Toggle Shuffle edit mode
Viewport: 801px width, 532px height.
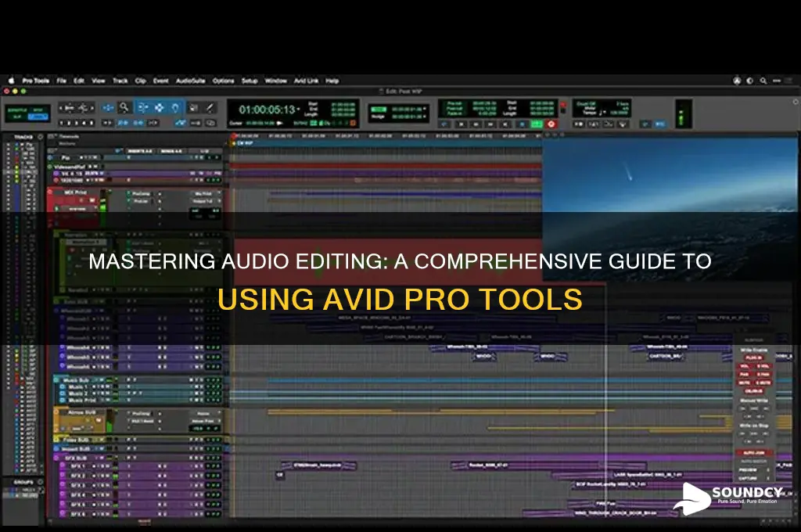(17, 109)
